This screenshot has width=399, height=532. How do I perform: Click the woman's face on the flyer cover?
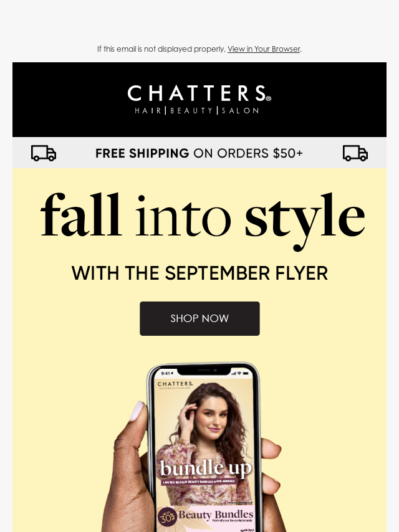tap(212, 417)
